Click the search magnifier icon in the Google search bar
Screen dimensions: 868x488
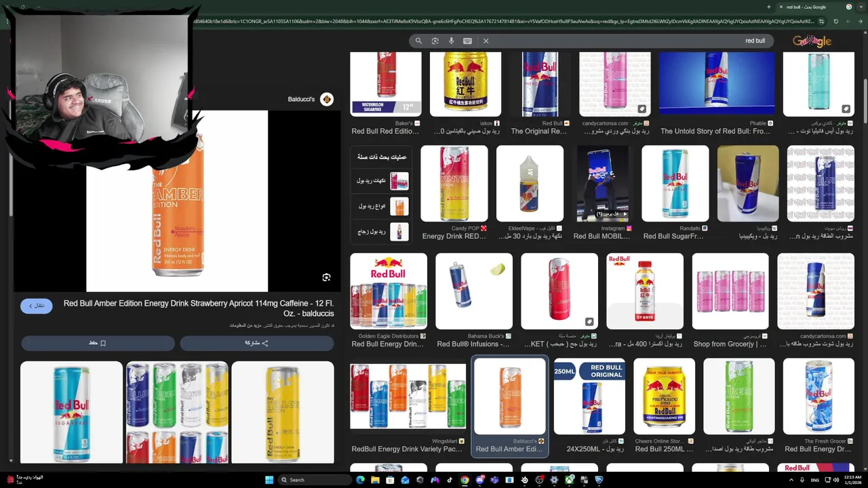(418, 41)
